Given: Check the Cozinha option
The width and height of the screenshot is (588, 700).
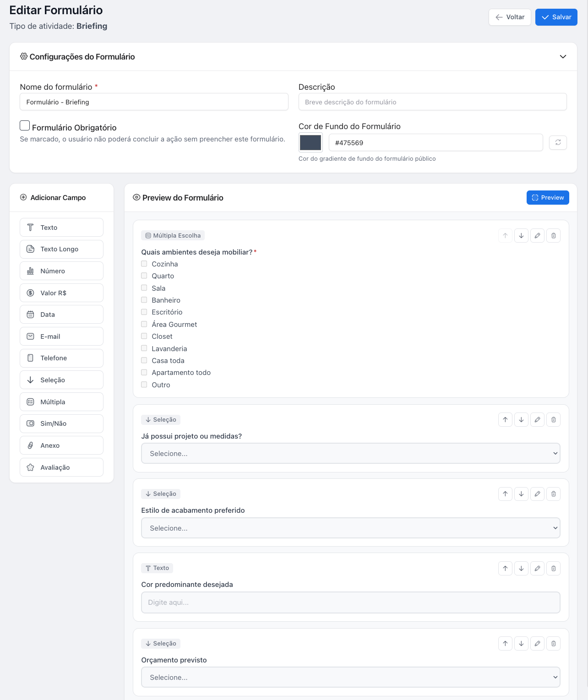Looking at the screenshot, I should click(x=144, y=264).
